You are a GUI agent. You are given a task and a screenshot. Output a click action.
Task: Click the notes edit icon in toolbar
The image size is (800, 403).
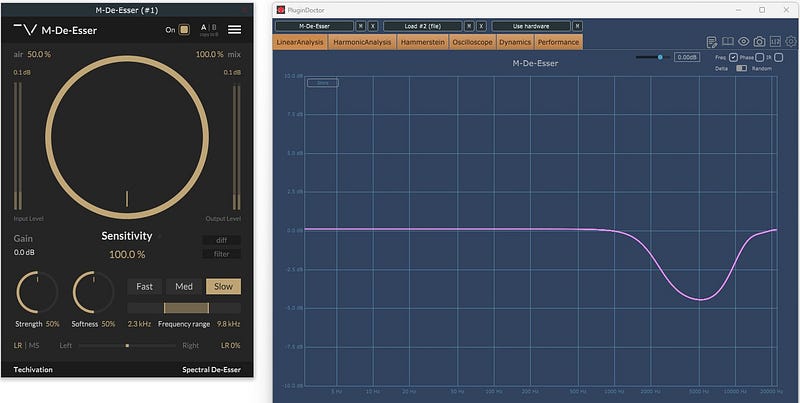coord(711,42)
